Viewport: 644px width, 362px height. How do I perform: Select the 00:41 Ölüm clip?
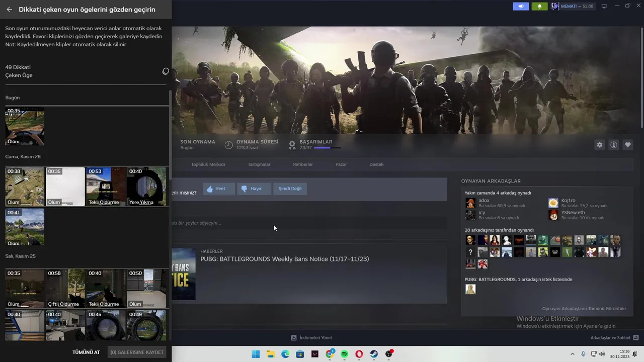25,227
